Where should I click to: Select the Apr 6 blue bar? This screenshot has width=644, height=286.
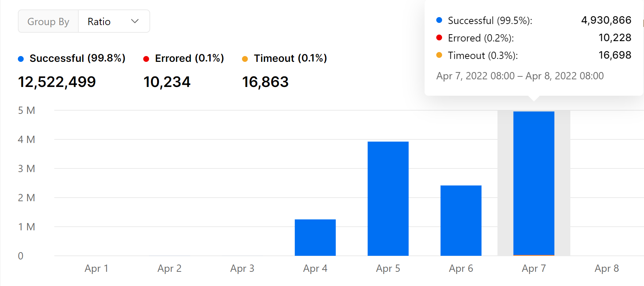tap(461, 221)
